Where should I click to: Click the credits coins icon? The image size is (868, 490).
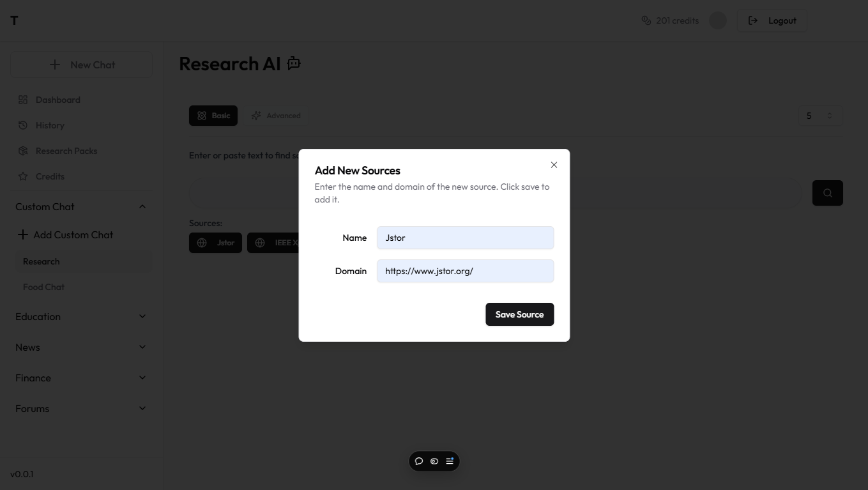(x=646, y=20)
